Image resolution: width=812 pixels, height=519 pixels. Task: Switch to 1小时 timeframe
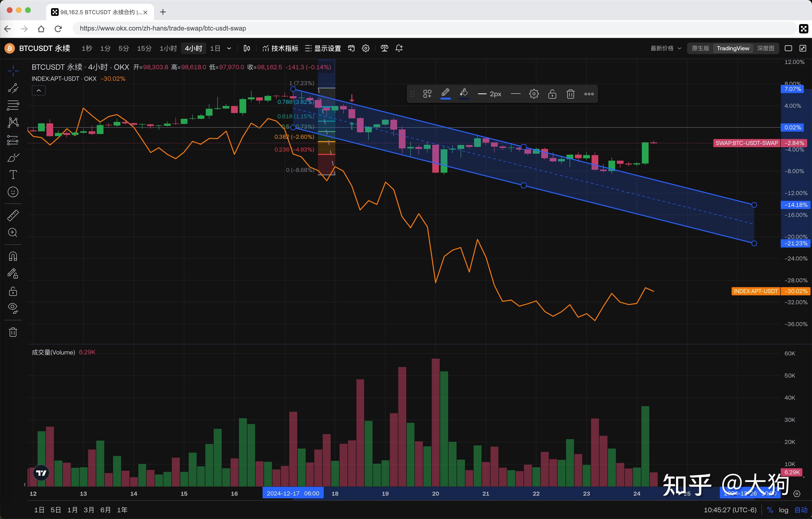168,48
